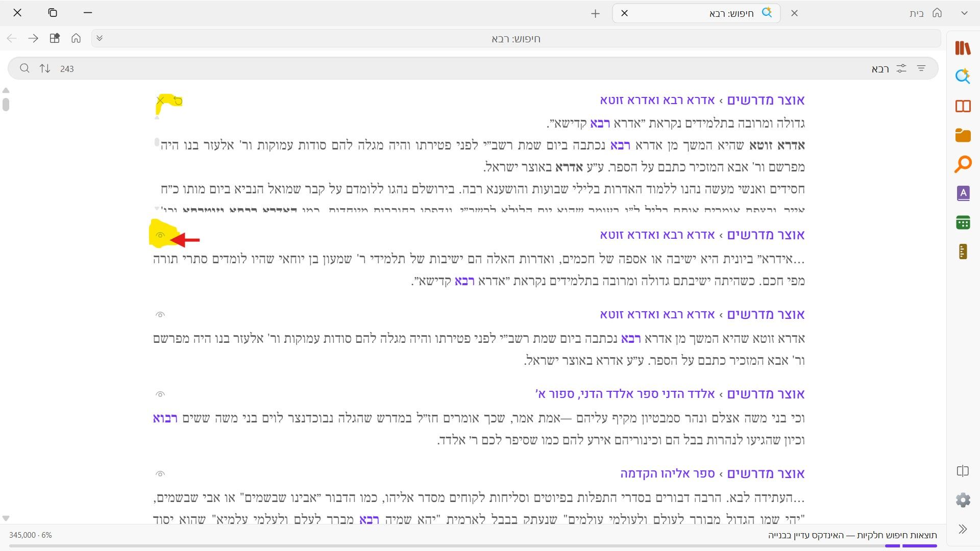Click the indexing progress bar at bottom

473,546
